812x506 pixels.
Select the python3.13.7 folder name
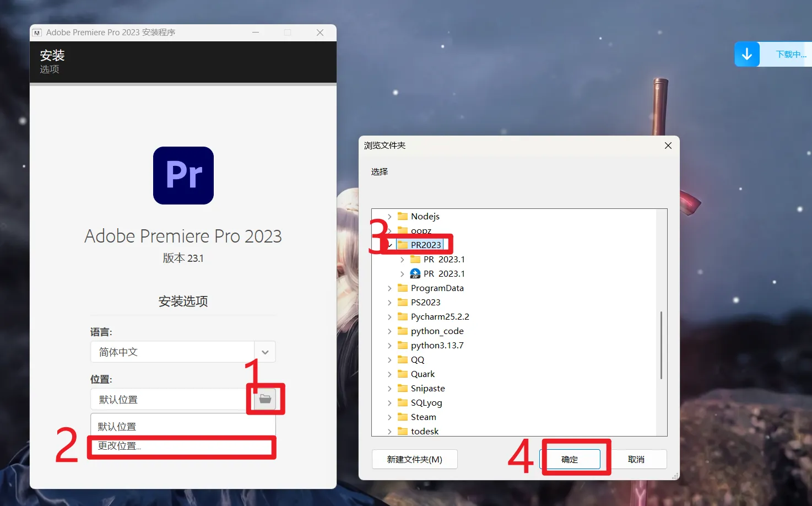pos(437,345)
